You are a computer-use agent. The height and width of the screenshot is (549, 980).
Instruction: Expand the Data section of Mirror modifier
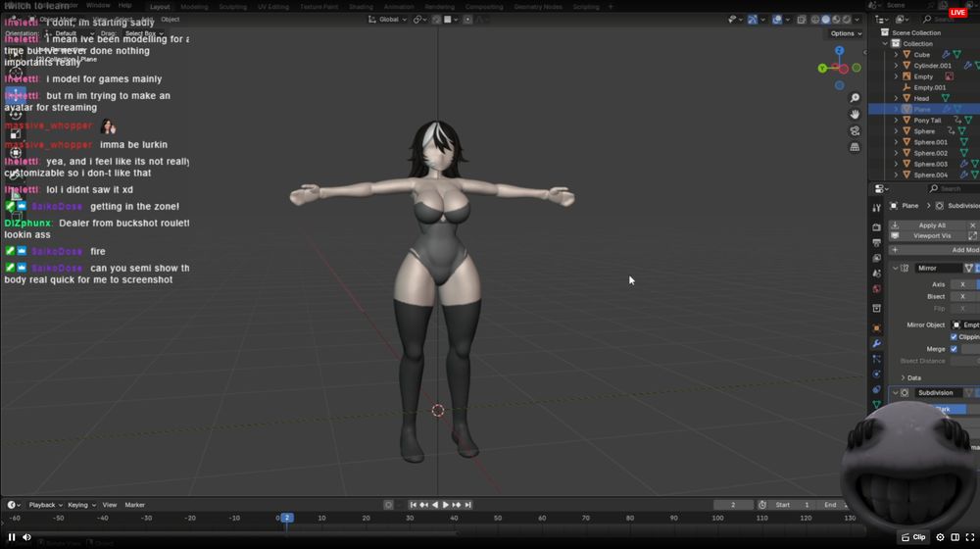pyautogui.click(x=904, y=377)
